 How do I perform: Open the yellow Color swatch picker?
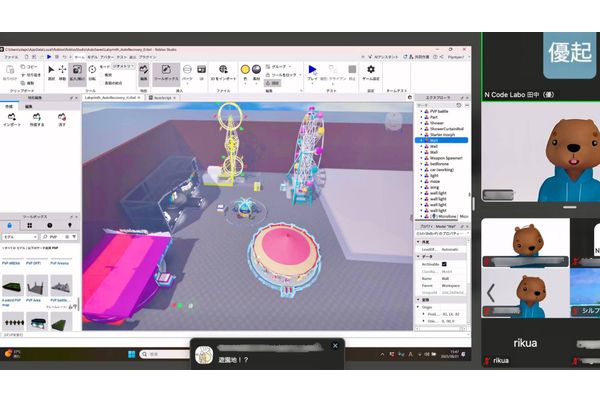(245, 72)
